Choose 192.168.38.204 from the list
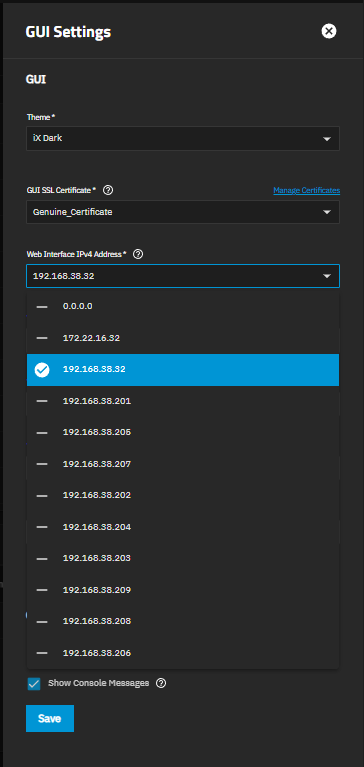 [x=182, y=527]
